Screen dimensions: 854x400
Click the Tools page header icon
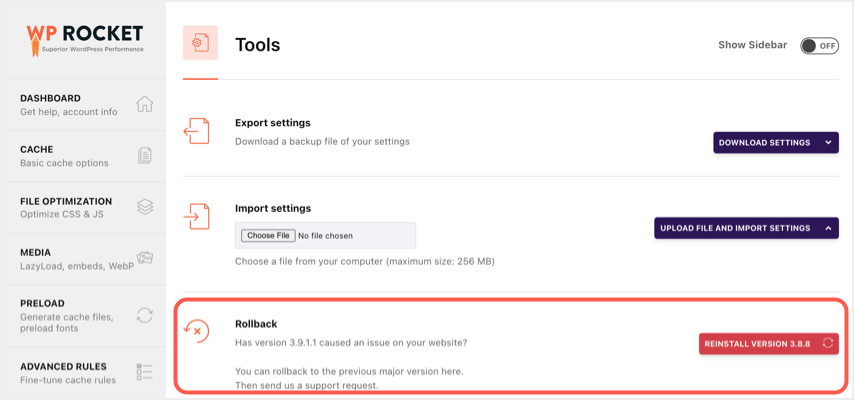200,44
